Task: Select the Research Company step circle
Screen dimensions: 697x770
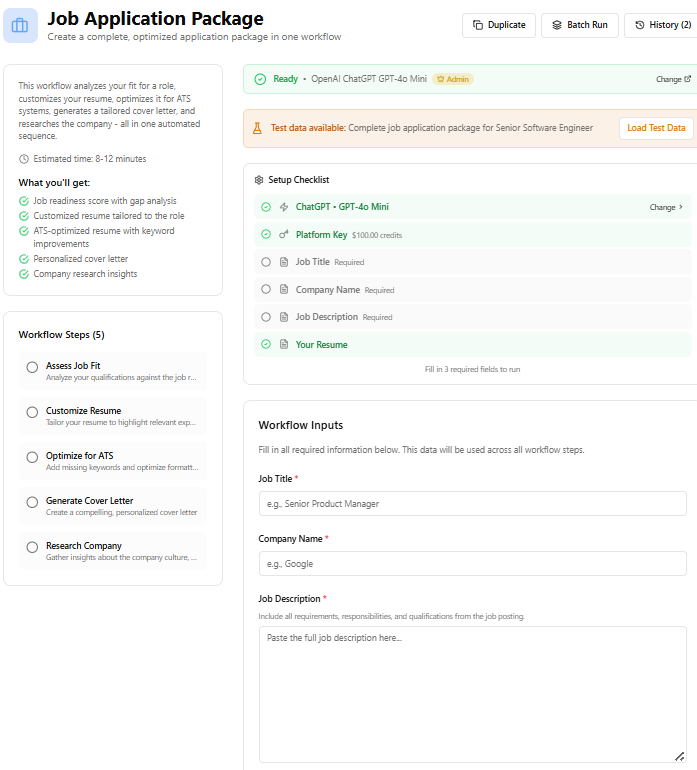Action: (x=32, y=548)
